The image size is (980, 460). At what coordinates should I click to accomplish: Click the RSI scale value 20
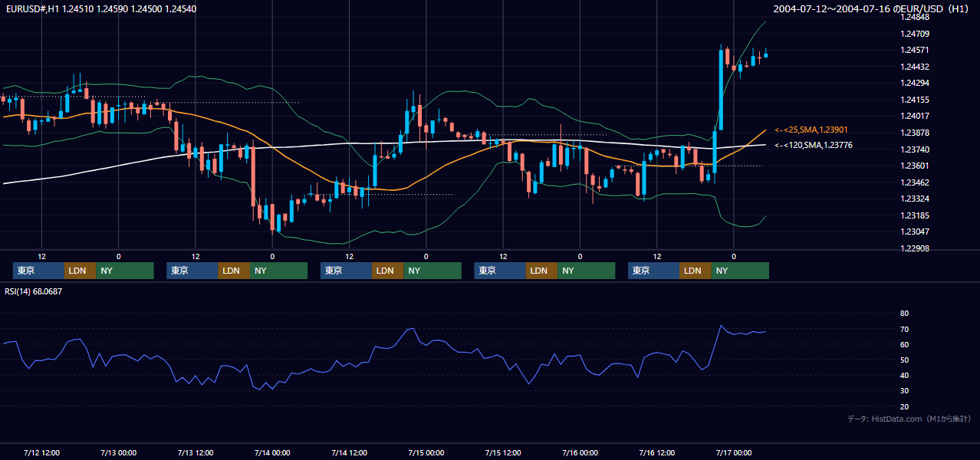point(904,406)
